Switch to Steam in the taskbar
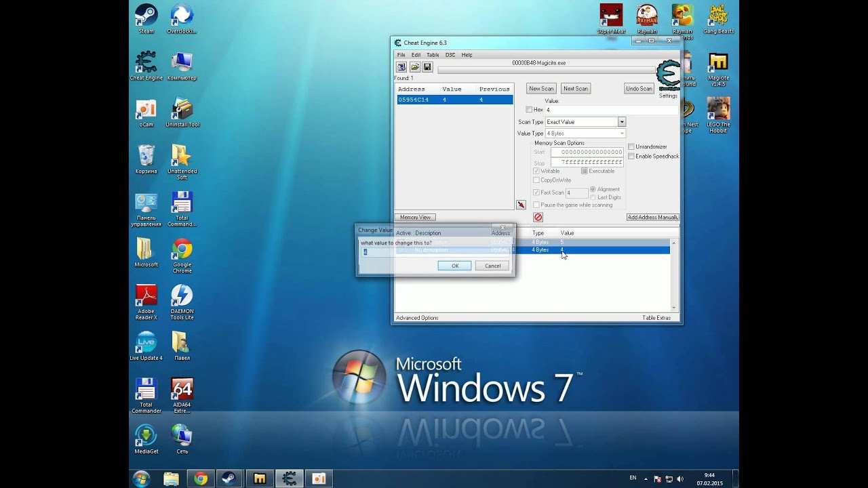868x488 pixels. [x=230, y=479]
